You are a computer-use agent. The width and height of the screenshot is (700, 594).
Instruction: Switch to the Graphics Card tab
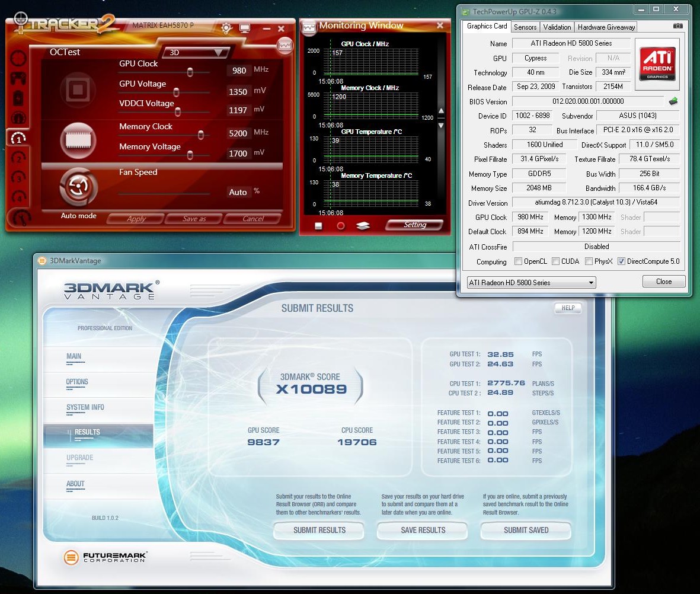coord(487,26)
